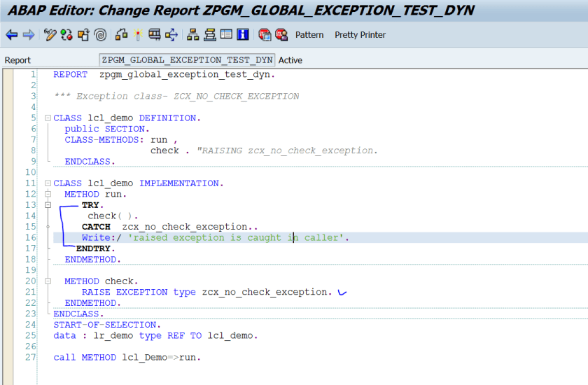Go forward with the right arrow icon
The height and width of the screenshot is (385, 588).
29,35
